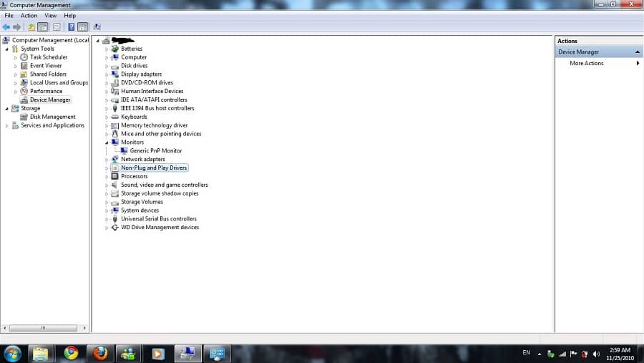The height and width of the screenshot is (363, 644).
Task: Click More Actions in the Actions pane
Action: point(587,63)
